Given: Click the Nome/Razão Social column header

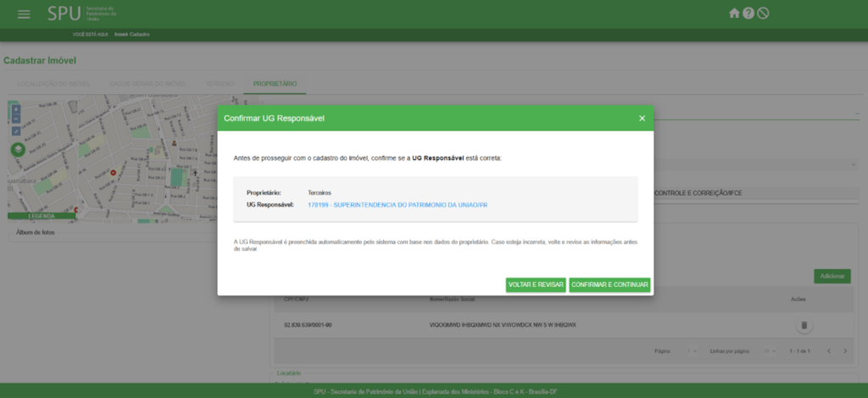Looking at the screenshot, I should point(453,299).
